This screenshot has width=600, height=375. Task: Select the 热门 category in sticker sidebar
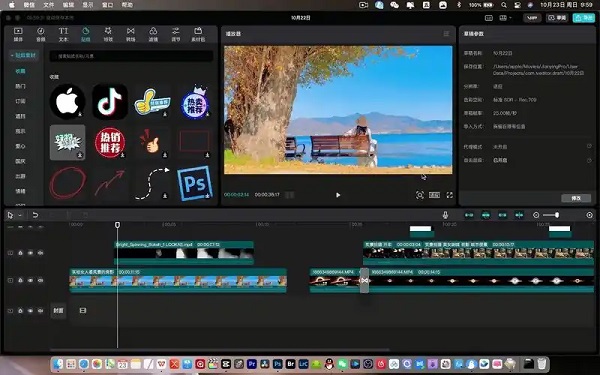20,86
